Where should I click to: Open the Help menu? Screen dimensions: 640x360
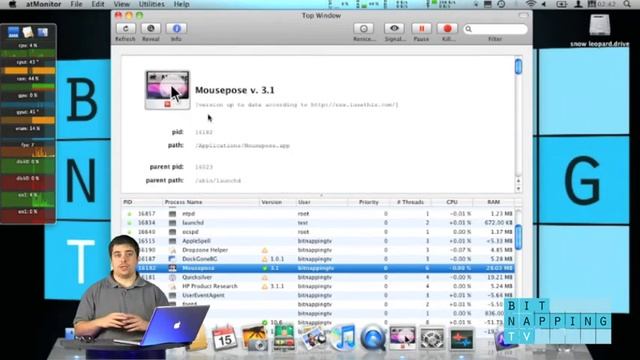[182, 4]
